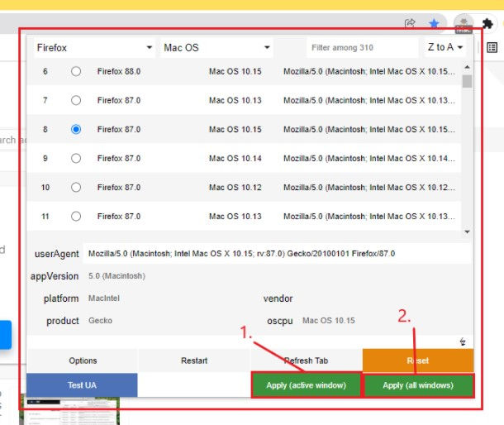Click the list scrollbar thumb

[x=468, y=81]
